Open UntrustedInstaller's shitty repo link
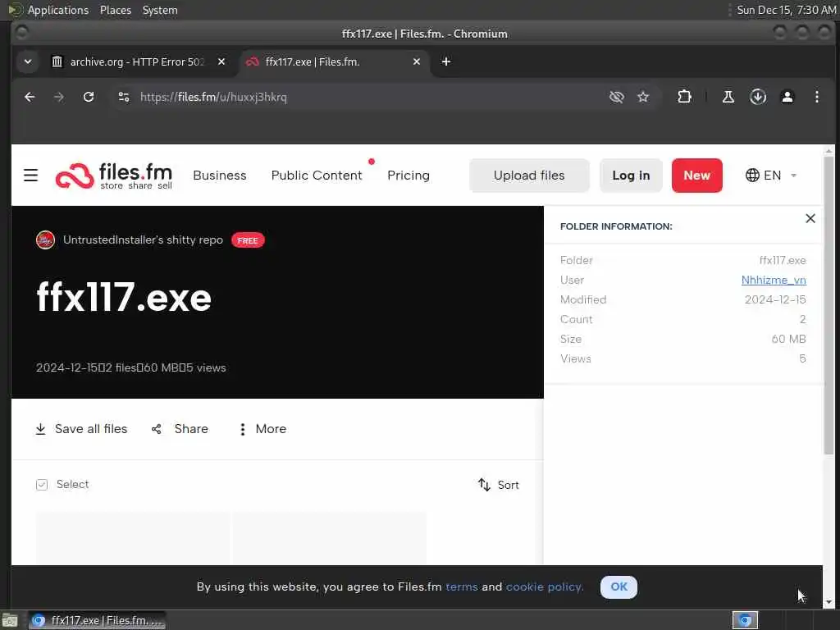The width and height of the screenshot is (840, 630). point(143,240)
